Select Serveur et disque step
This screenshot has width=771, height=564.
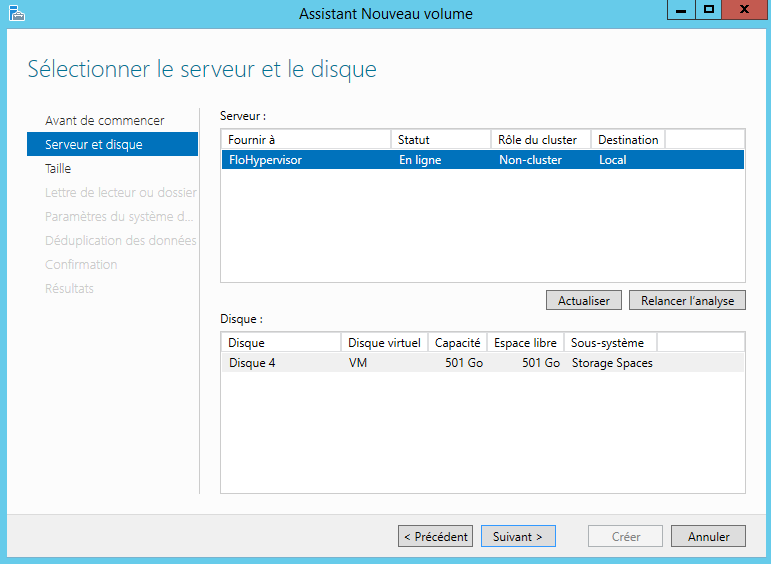tap(94, 145)
